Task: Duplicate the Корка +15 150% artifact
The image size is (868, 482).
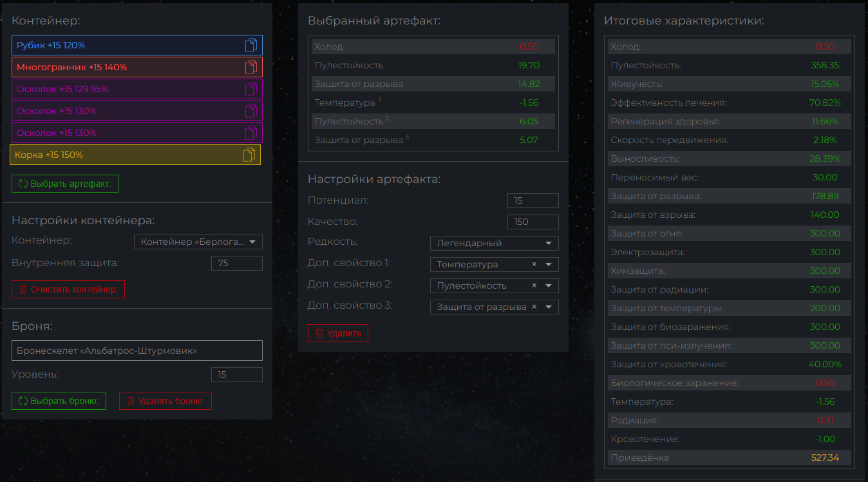Action: click(249, 155)
